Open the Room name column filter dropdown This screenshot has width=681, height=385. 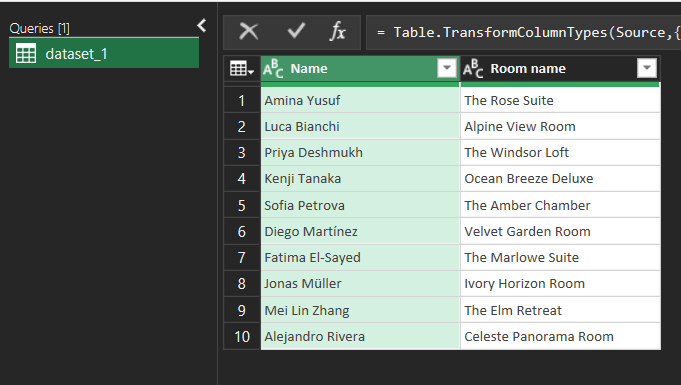click(646, 68)
